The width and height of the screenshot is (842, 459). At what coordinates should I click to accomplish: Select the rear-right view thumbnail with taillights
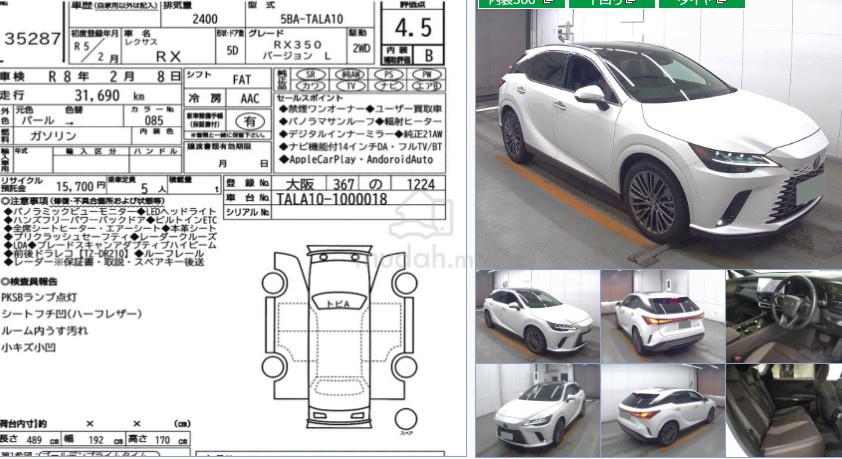pos(660,315)
